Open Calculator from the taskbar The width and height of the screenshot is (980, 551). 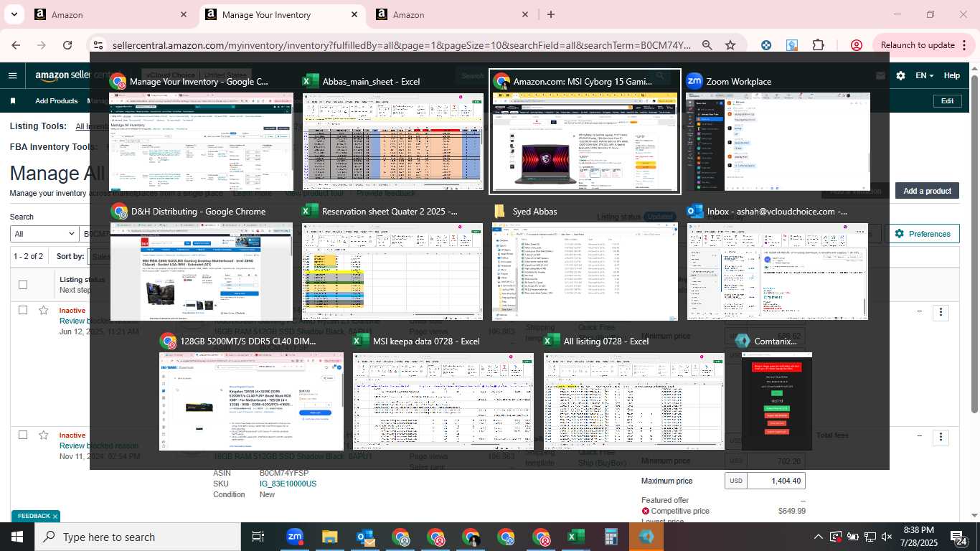pyautogui.click(x=611, y=537)
